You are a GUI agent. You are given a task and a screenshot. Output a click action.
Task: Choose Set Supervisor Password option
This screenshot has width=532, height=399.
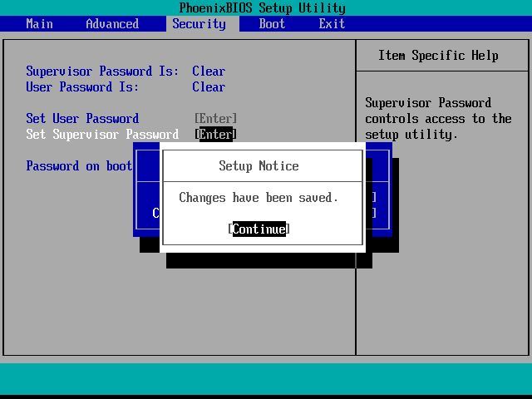(102, 135)
